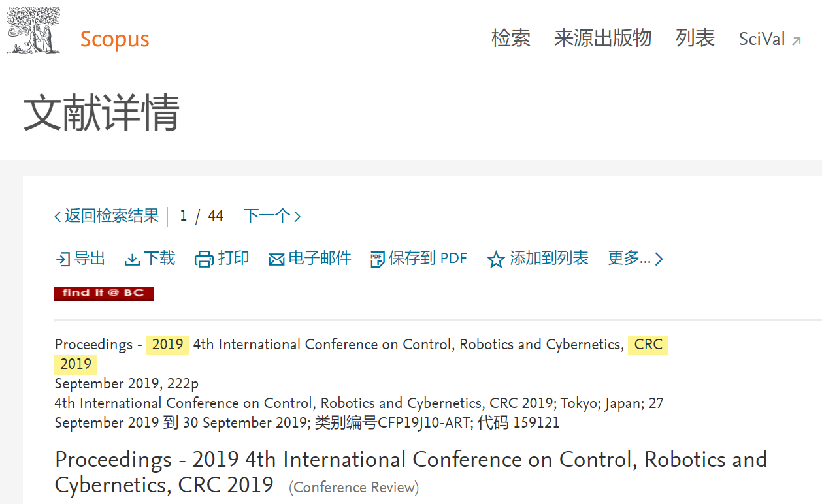Viewport: 822px width, 504px height.
Task: Click the text September 2019, 222p
Action: tap(127, 384)
